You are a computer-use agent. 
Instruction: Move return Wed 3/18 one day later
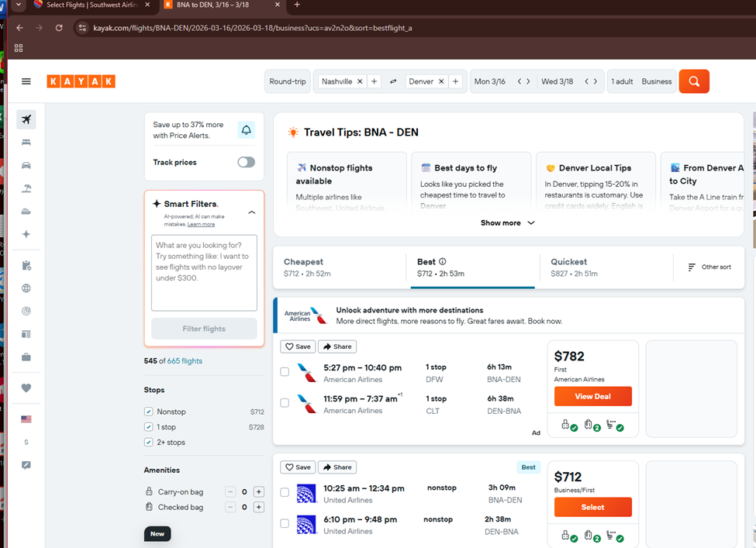pyautogui.click(x=595, y=81)
